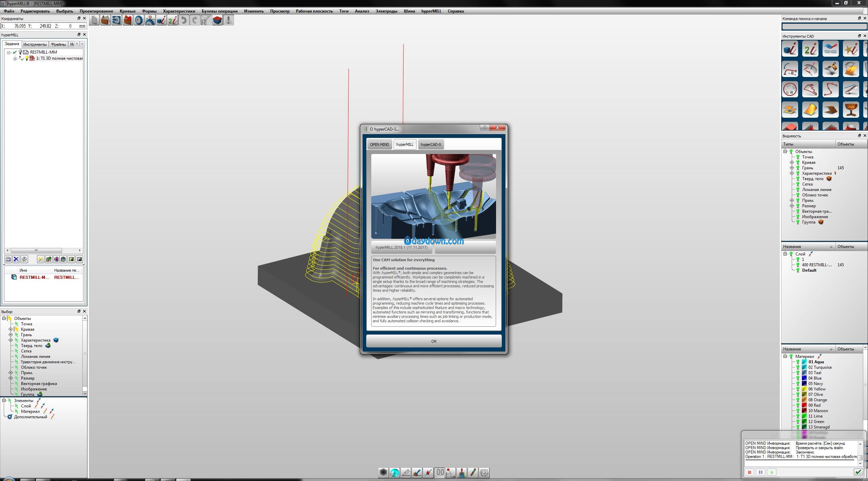Viewport: 868px width, 481px height.
Task: Toggle visibility pin for 01 Aqua material
Action: 798,362
